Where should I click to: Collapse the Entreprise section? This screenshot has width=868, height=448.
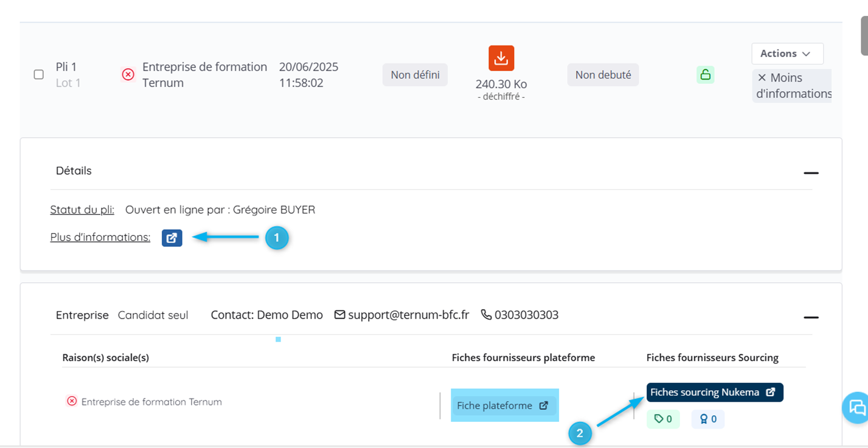coord(811,317)
